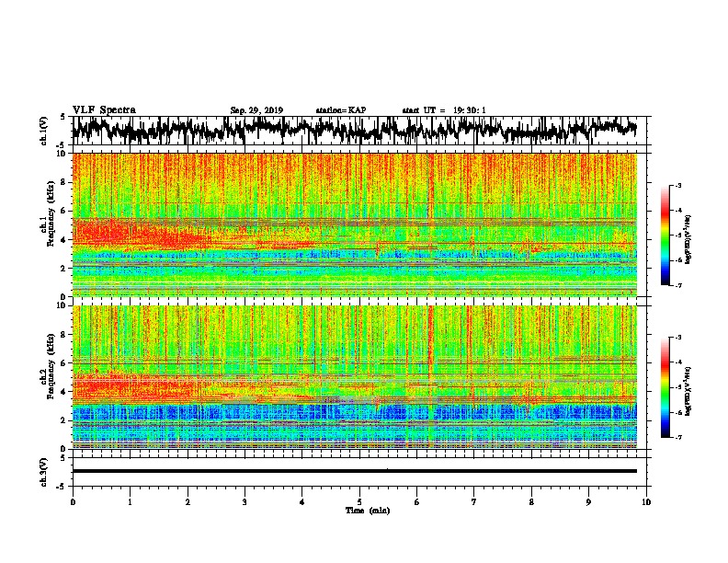The image size is (728, 563).
Task: Click the ch.2 spectrogram color scale bar
Action: coord(665,387)
